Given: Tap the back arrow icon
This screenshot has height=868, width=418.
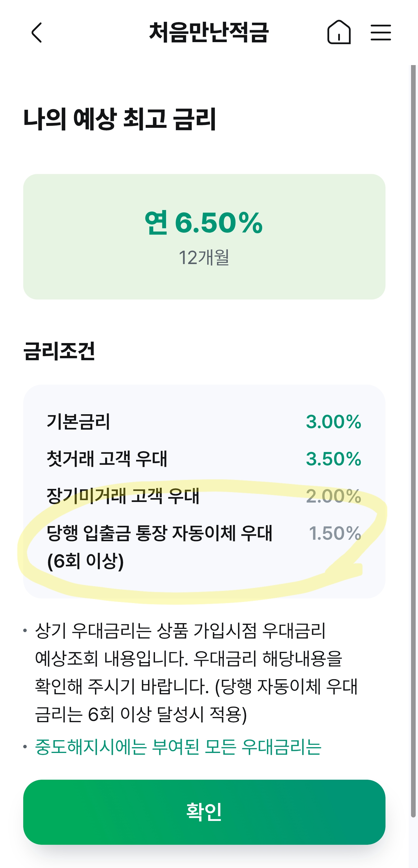Looking at the screenshot, I should click(x=37, y=33).
